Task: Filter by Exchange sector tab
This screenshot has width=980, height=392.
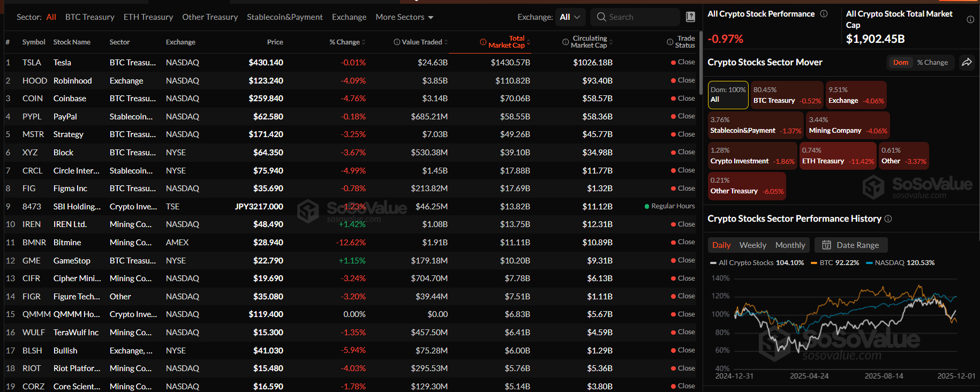Action: tap(349, 17)
